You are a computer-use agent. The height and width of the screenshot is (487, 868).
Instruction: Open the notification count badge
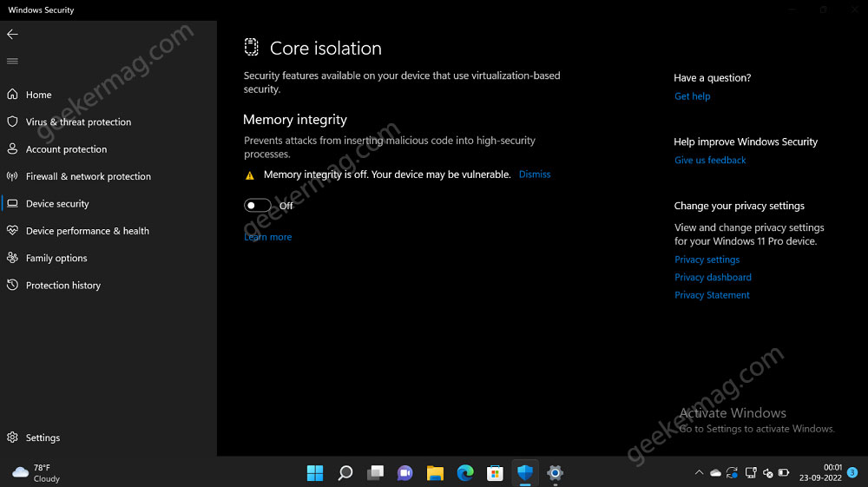coord(852,472)
